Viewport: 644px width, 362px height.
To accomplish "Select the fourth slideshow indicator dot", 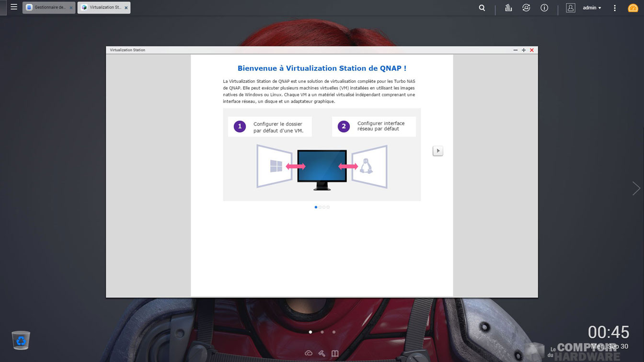I will pos(328,207).
